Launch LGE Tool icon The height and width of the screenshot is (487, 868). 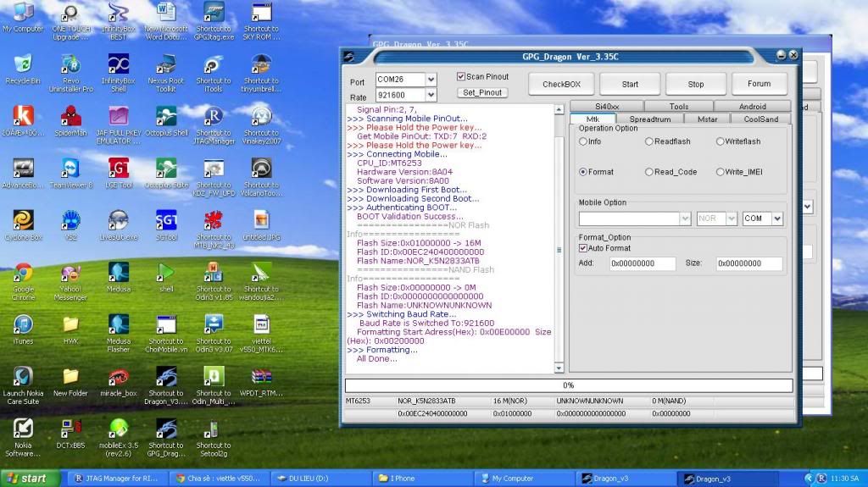tap(119, 174)
